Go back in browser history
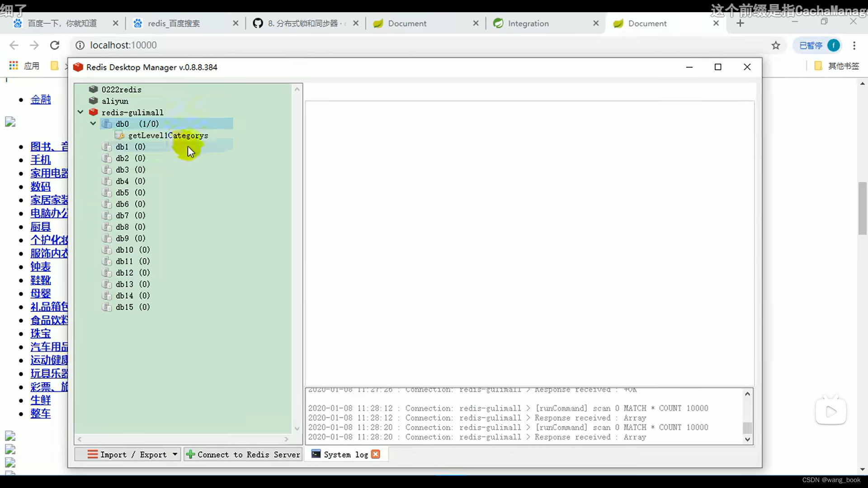Screen dimensions: 868x488 (x=14, y=45)
